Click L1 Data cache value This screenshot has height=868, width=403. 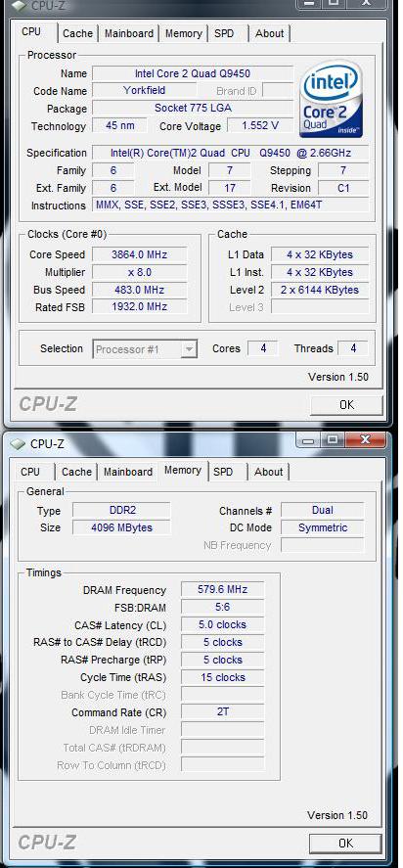tap(320, 254)
